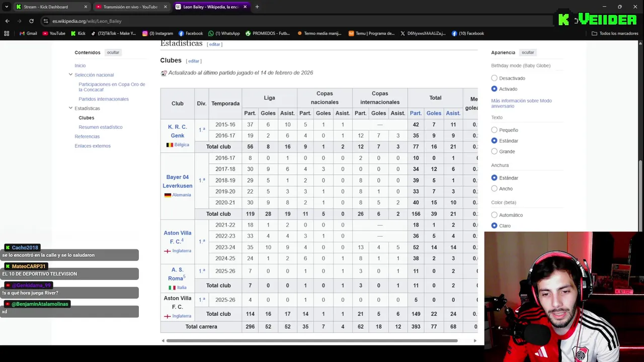Set width to Estándar
The image size is (644, 362).
(x=494, y=177)
